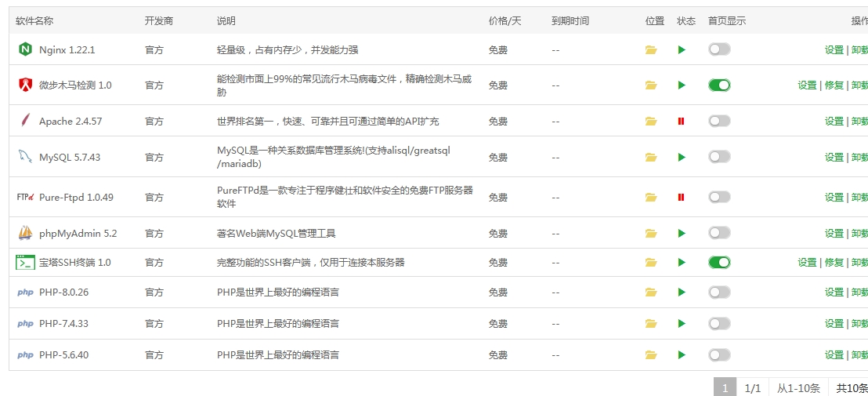Click the Pure-Ftpd red stopped status icon
868x396 pixels.
(x=681, y=197)
